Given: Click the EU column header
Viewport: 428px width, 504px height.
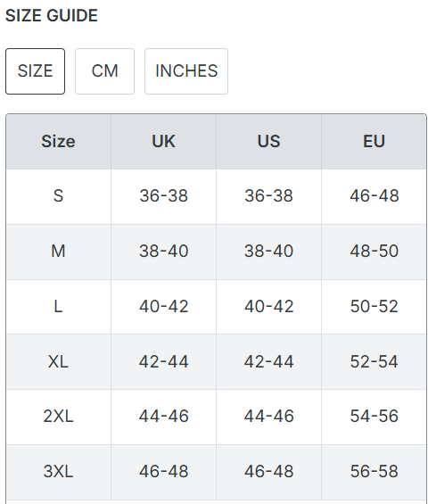Looking at the screenshot, I should pos(374,142).
